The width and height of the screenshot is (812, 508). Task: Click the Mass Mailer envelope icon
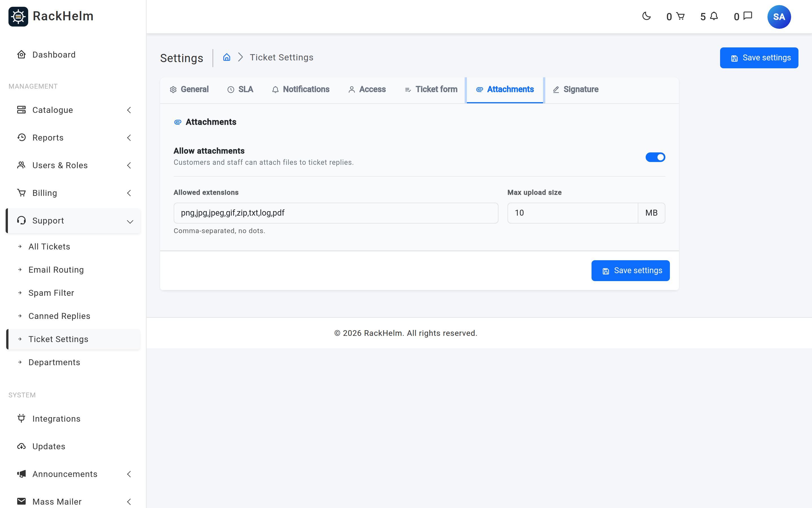point(21,501)
